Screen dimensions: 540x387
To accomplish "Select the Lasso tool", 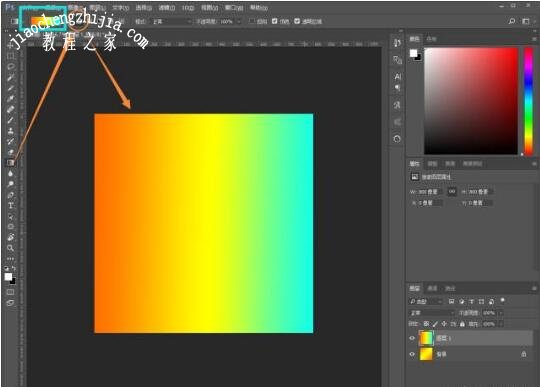I will coord(11,66).
